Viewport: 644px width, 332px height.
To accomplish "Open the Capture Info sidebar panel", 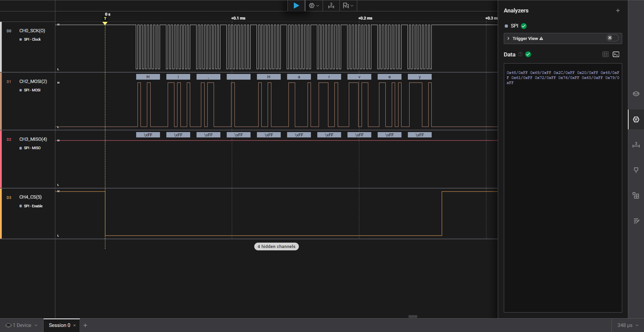I will point(636,94).
